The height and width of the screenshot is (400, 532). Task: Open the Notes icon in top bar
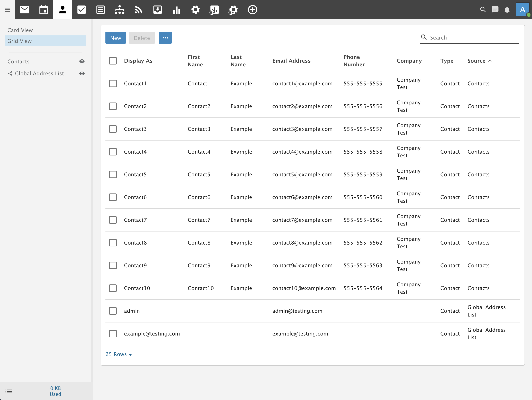click(x=101, y=10)
